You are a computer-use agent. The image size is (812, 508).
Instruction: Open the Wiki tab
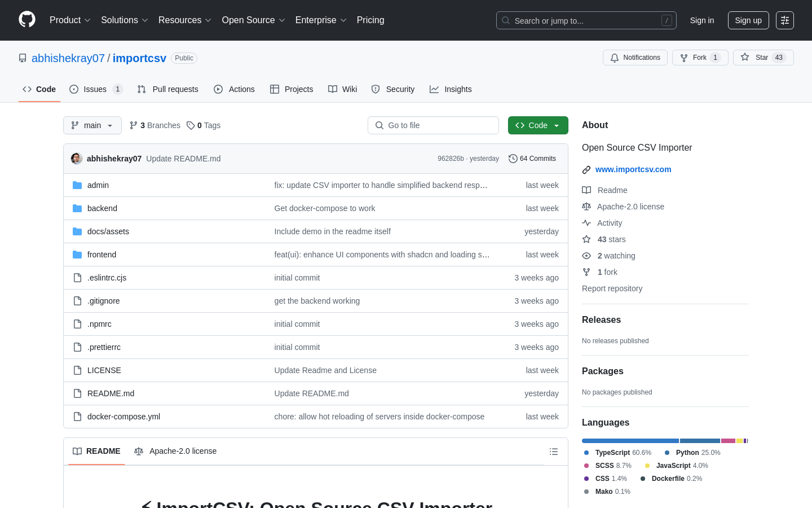coord(343,89)
